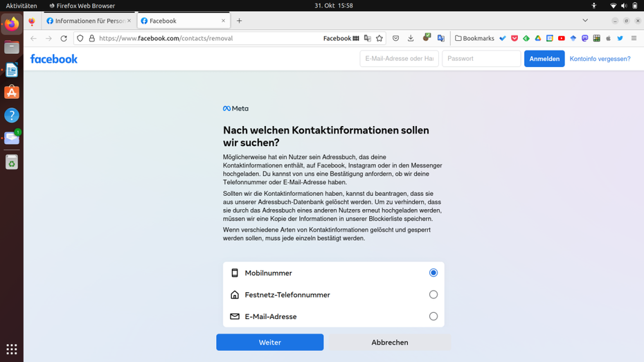Close the Facebook tab
This screenshot has width=644, height=362.
[224, 21]
